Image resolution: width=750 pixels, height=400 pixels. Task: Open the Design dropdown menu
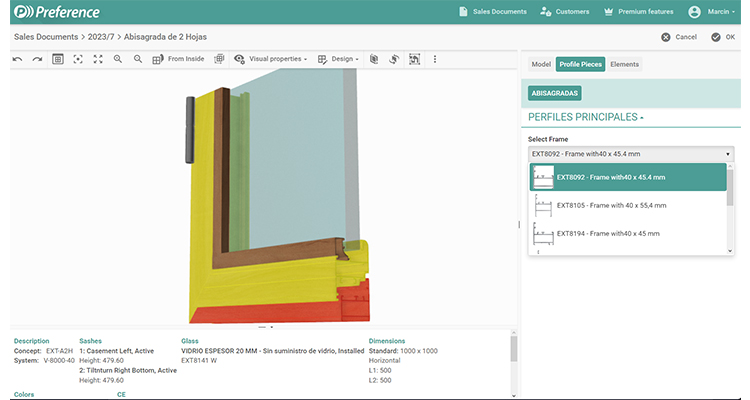click(338, 59)
